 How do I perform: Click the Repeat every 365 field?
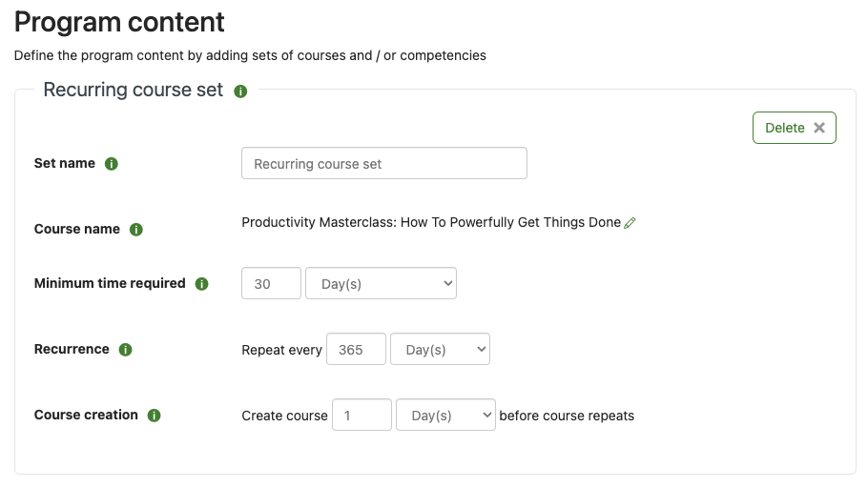(356, 350)
